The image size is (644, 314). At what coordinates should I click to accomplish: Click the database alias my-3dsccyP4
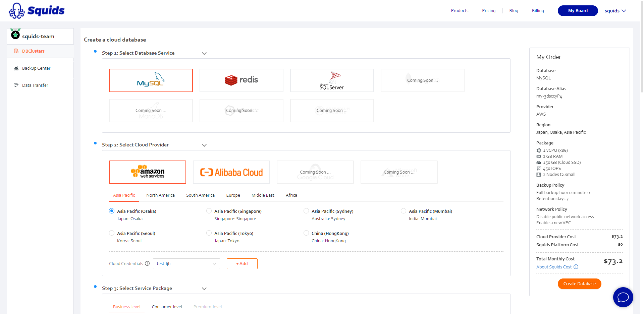click(x=549, y=96)
